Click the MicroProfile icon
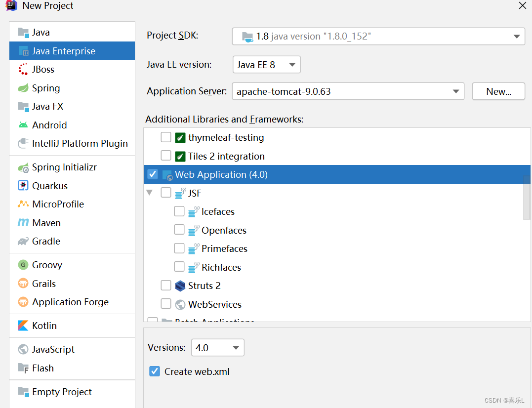Viewport: 532px width, 408px height. (23, 204)
